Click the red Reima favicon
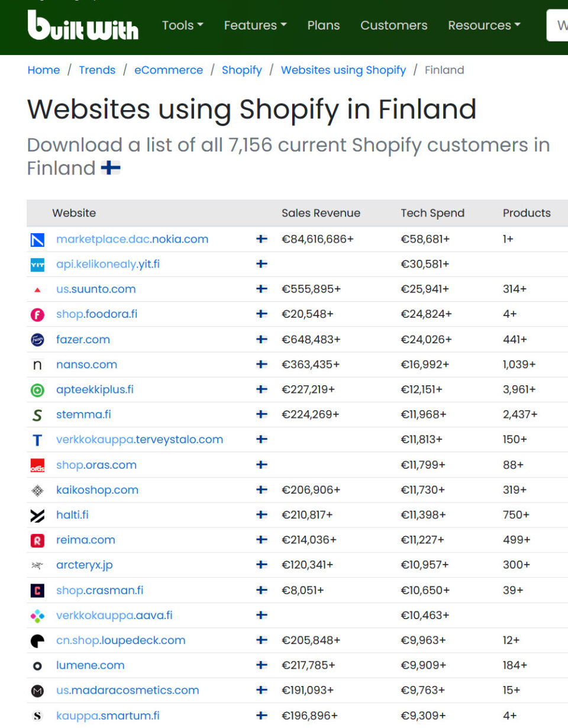Viewport: 568px width, 728px height. (37, 540)
